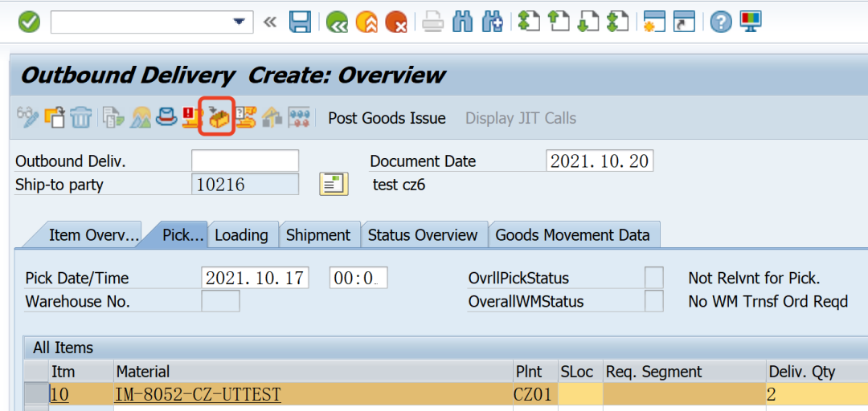The width and height of the screenshot is (868, 411).
Task: Click the orange Exit icon
Action: pyautogui.click(x=366, y=22)
